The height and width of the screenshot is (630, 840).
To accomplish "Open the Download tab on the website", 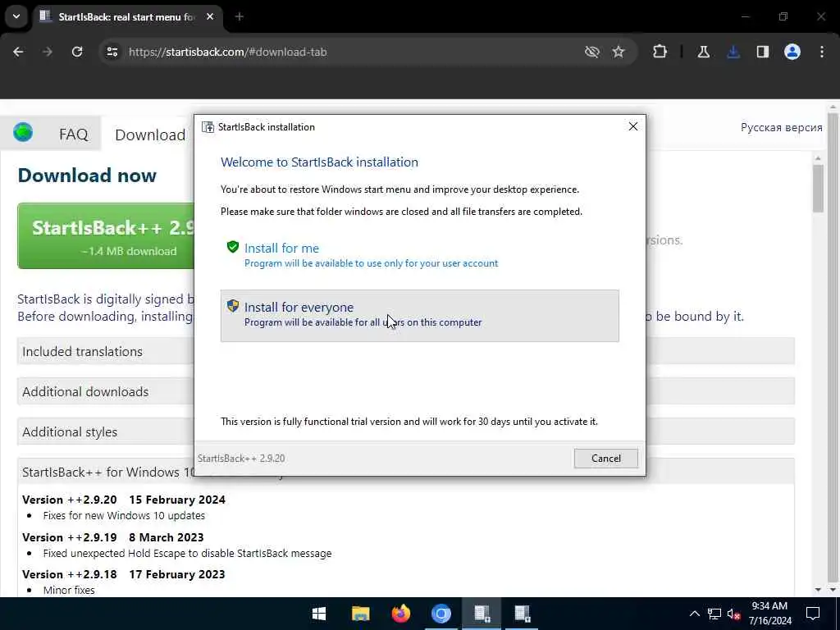I will point(150,135).
